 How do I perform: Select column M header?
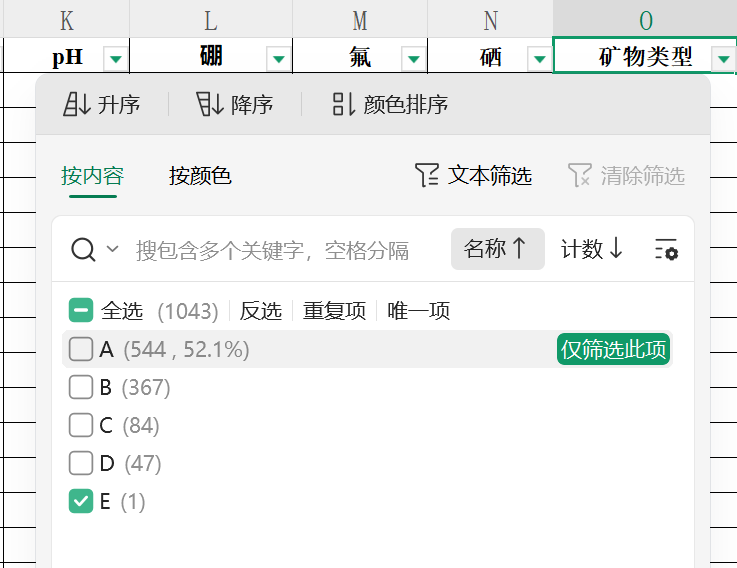pyautogui.click(x=360, y=20)
